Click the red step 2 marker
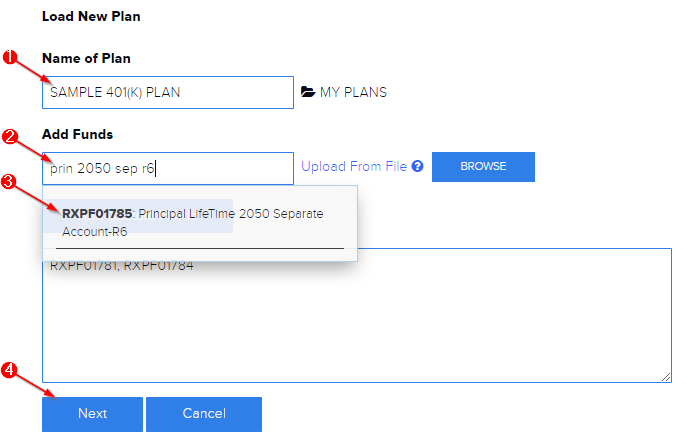 11,136
